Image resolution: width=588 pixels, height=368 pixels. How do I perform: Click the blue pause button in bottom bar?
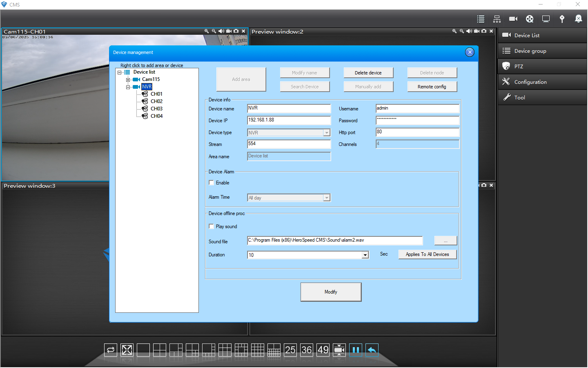356,350
